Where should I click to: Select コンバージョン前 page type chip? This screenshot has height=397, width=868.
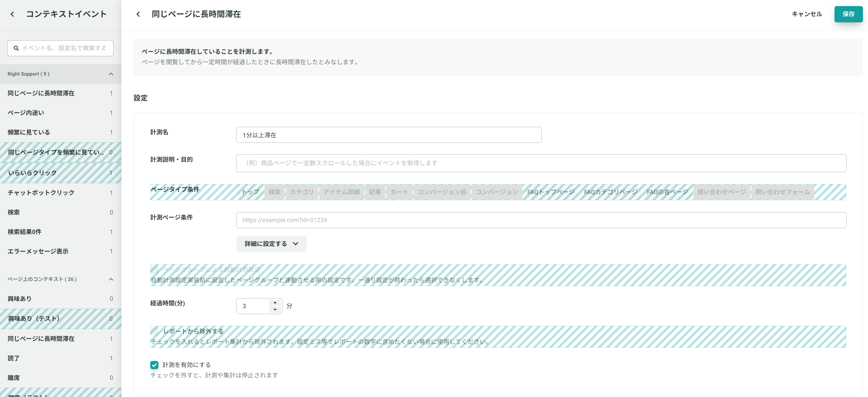click(x=442, y=192)
